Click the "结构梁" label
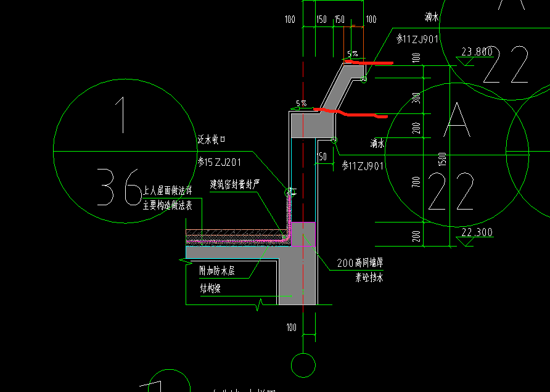550x392 pixels. click(x=210, y=288)
